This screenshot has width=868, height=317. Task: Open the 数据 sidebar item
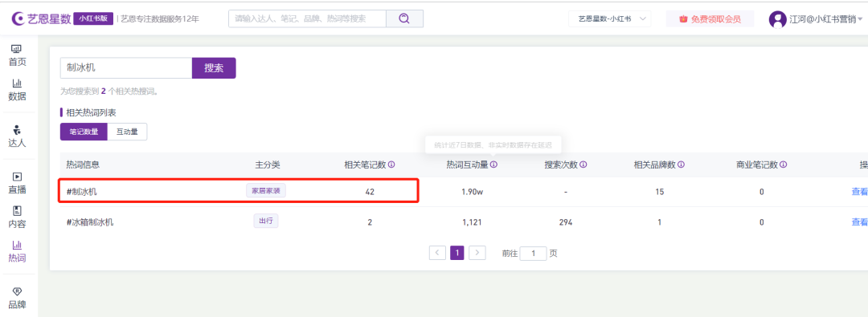pos(17,90)
